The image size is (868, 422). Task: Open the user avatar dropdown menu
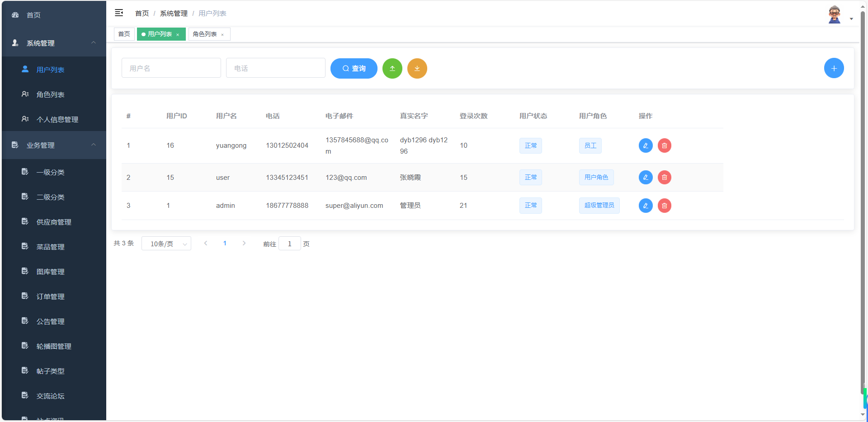840,15
